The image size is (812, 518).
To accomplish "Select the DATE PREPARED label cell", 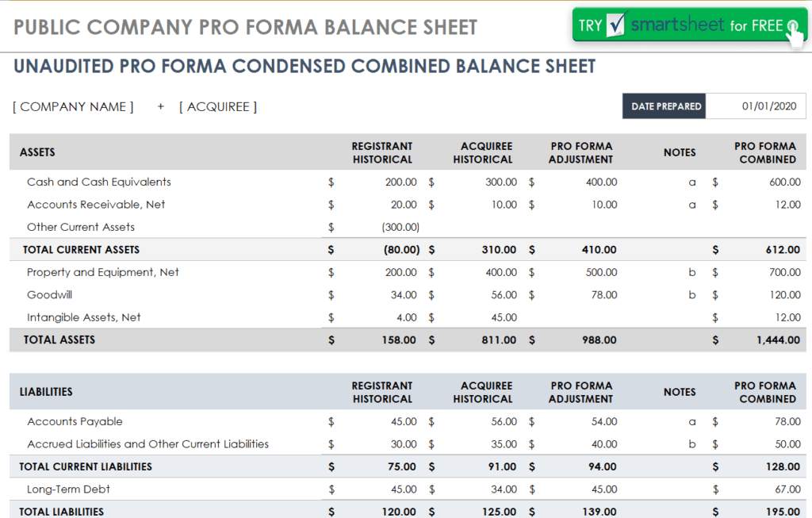I will (x=665, y=106).
